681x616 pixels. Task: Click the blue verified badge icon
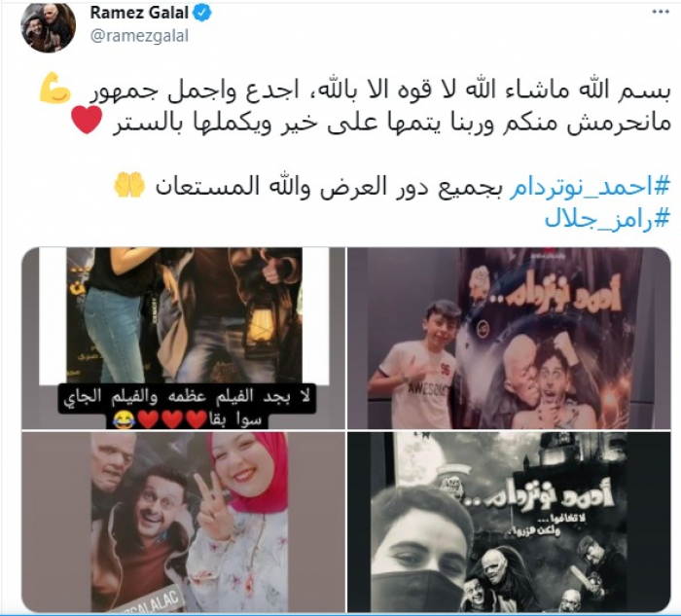(202, 13)
